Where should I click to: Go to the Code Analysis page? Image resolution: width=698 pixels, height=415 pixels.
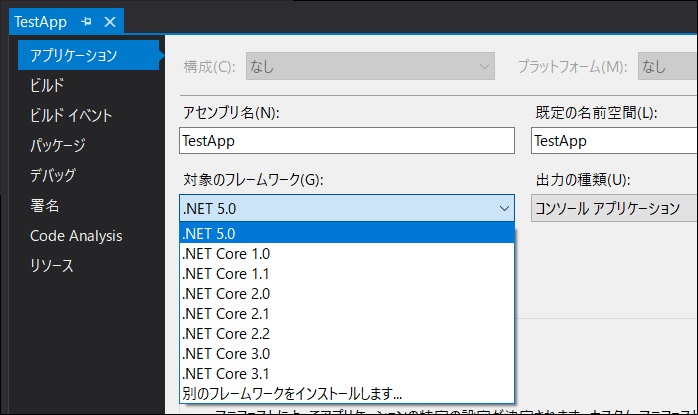76,236
